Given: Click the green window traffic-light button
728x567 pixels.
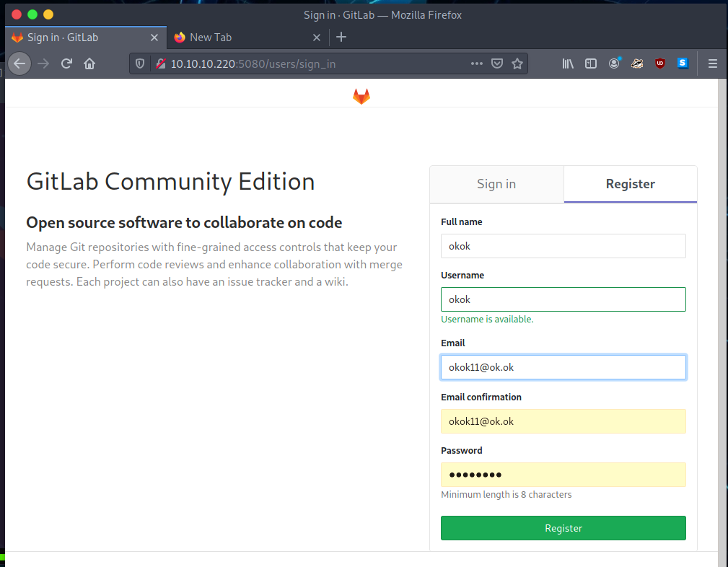Looking at the screenshot, I should click(x=32, y=14).
